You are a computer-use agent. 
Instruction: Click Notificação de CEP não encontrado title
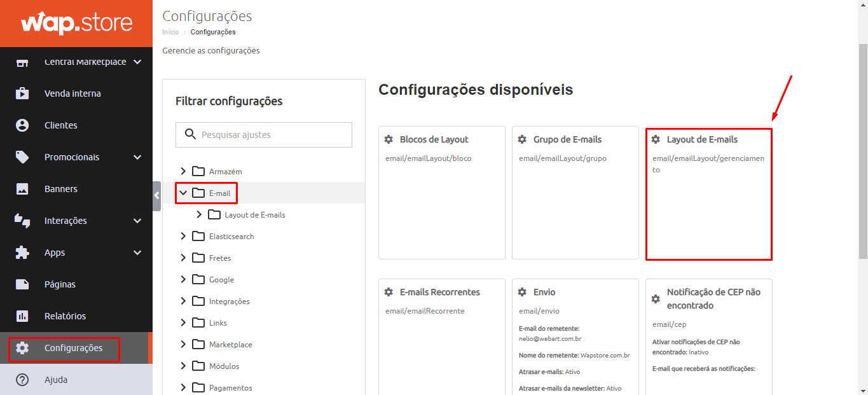click(713, 299)
